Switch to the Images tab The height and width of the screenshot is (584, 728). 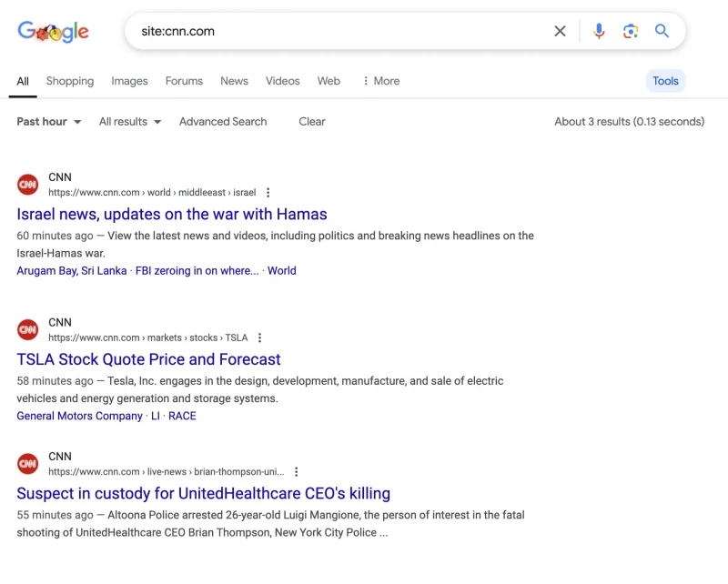click(129, 81)
